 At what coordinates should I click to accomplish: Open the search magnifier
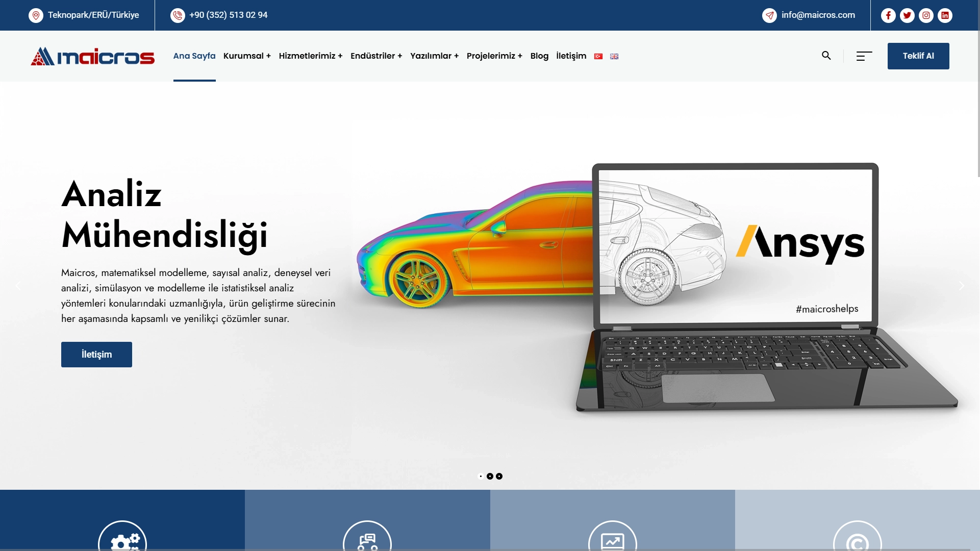pyautogui.click(x=826, y=56)
